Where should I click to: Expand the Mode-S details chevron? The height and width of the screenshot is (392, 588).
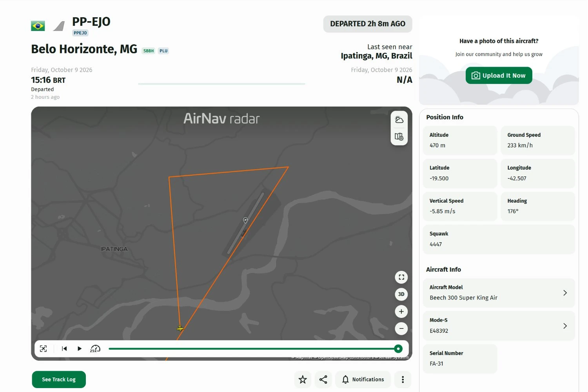coord(565,326)
